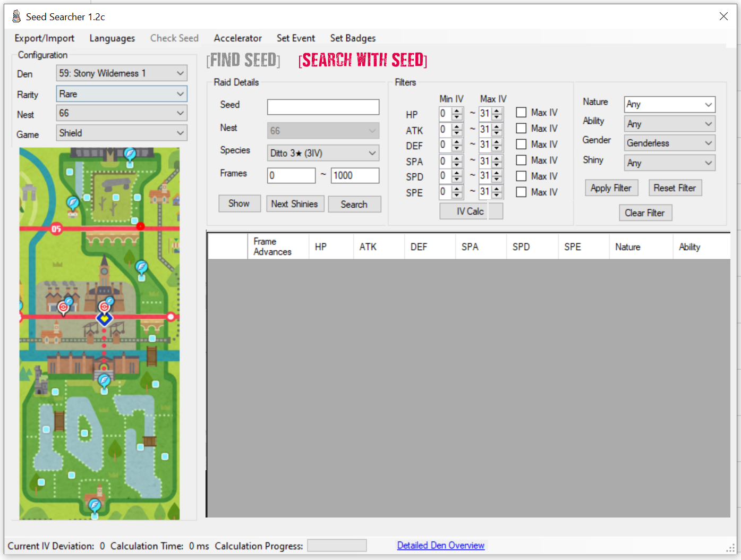Increase HP Min IV with up arrow

pyautogui.click(x=457, y=111)
